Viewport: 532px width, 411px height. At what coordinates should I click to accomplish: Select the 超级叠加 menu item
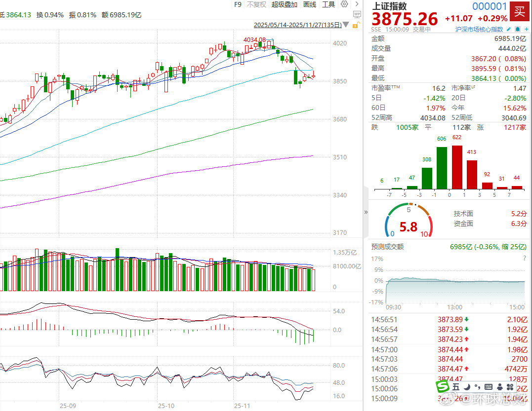(285, 4)
